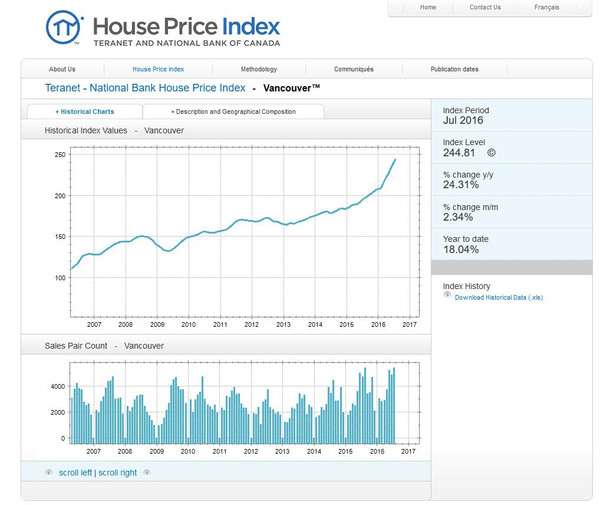Click the copyright icon beside Index Level
The height and width of the screenshot is (505, 600).
[x=491, y=153]
